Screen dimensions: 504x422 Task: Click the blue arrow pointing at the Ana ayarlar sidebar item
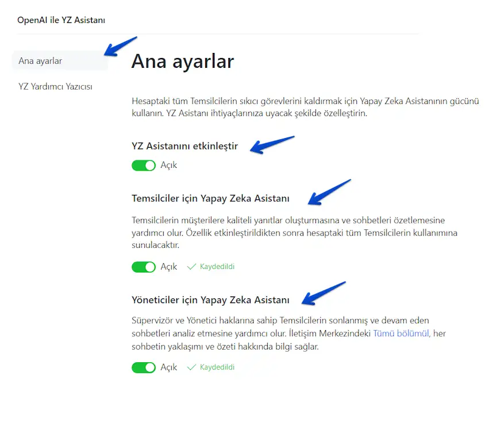click(x=120, y=47)
